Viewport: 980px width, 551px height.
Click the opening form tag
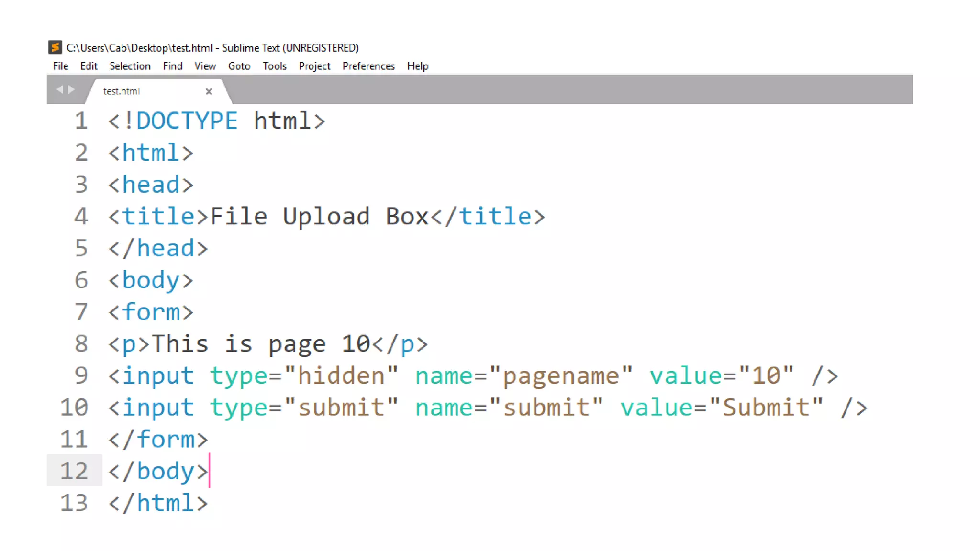pyautogui.click(x=151, y=312)
